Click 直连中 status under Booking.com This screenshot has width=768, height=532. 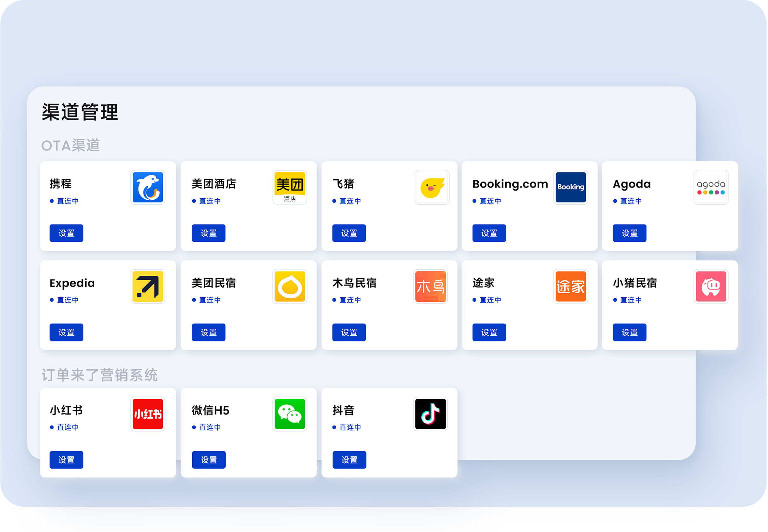pos(487,201)
